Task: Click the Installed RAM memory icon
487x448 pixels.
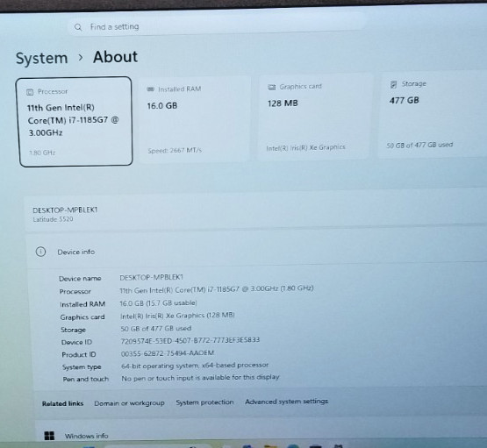Action: 150,89
